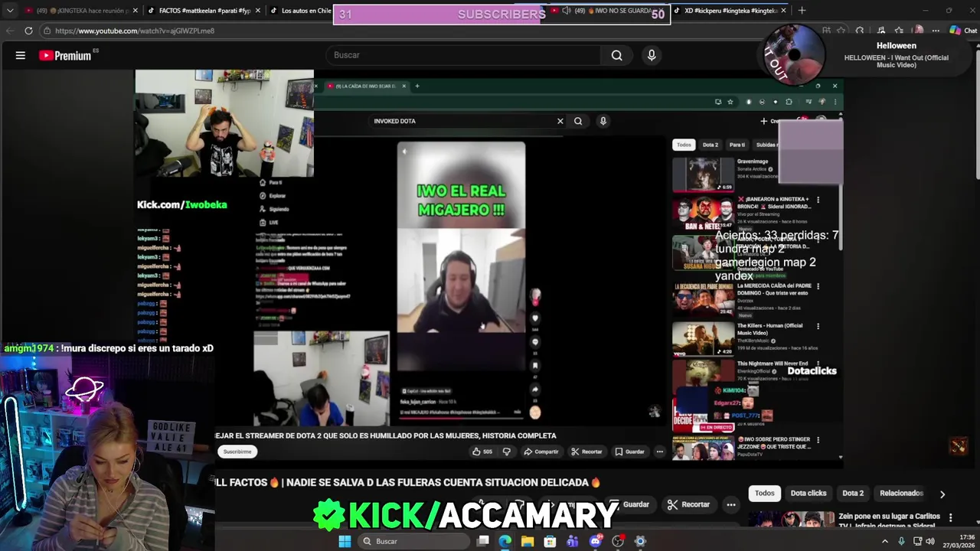The height and width of the screenshot is (551, 980).
Task: Clear the INVOKED DOTA search text with X
Action: coord(560,121)
